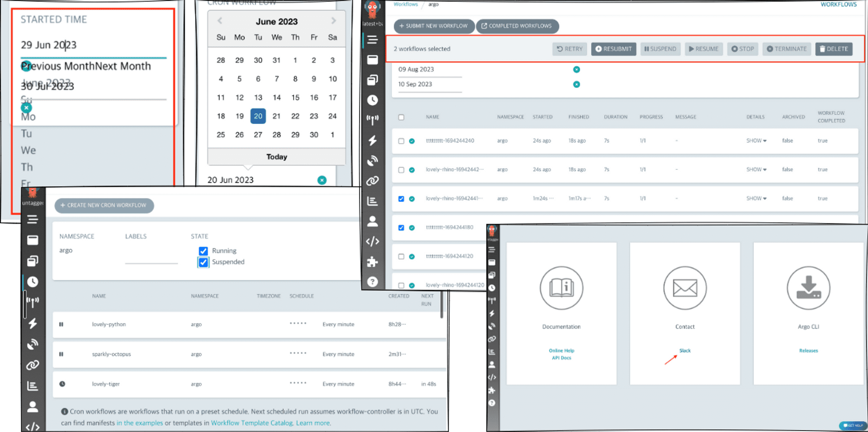Open Workflows icon in cron workflows window sidebar
Image resolution: width=868 pixels, height=432 pixels.
click(x=33, y=240)
